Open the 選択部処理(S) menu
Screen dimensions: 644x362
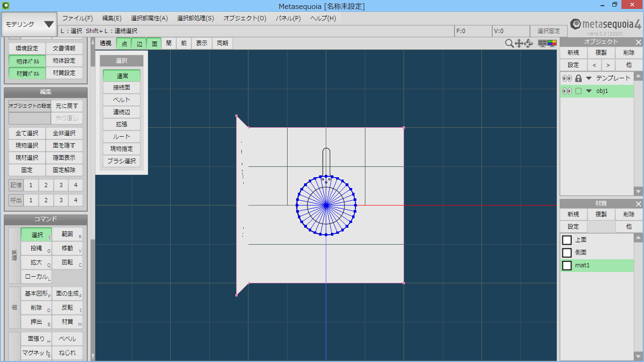(x=195, y=18)
